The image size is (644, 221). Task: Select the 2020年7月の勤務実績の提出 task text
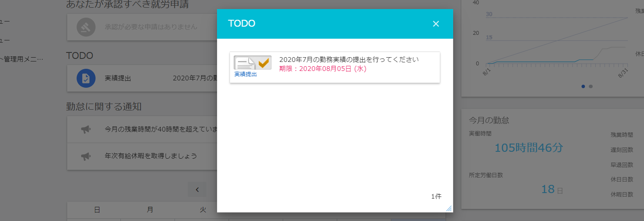coord(349,59)
